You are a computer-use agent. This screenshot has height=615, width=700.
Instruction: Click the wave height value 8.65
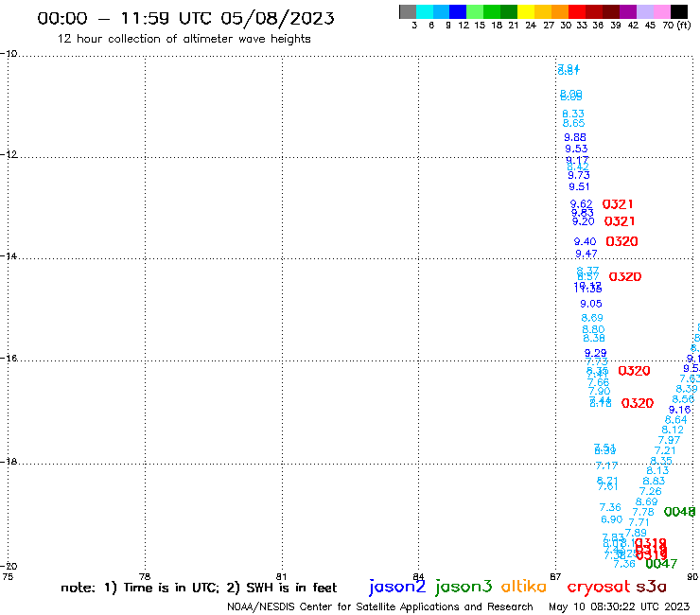pos(573,123)
